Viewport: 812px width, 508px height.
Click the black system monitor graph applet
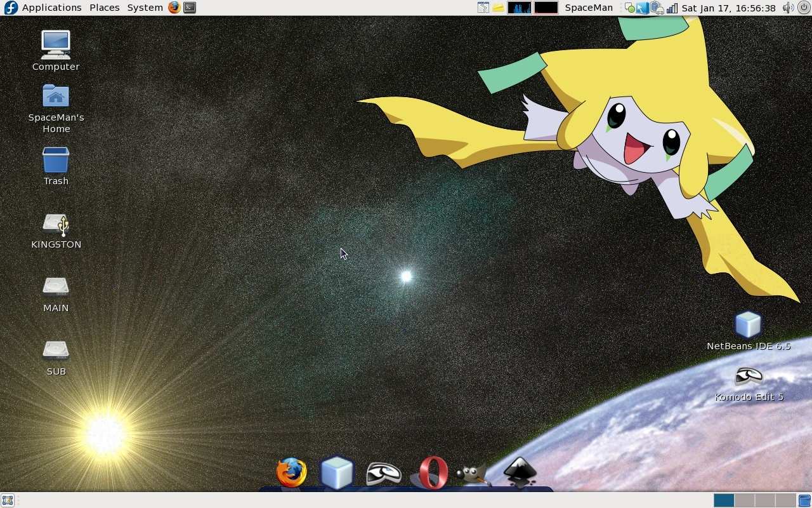pyautogui.click(x=546, y=8)
